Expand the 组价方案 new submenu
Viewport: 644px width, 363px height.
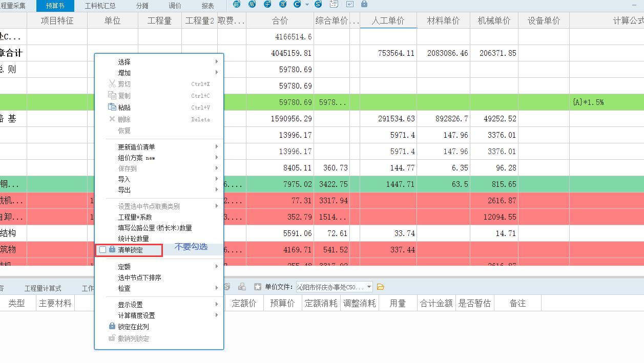pos(159,158)
